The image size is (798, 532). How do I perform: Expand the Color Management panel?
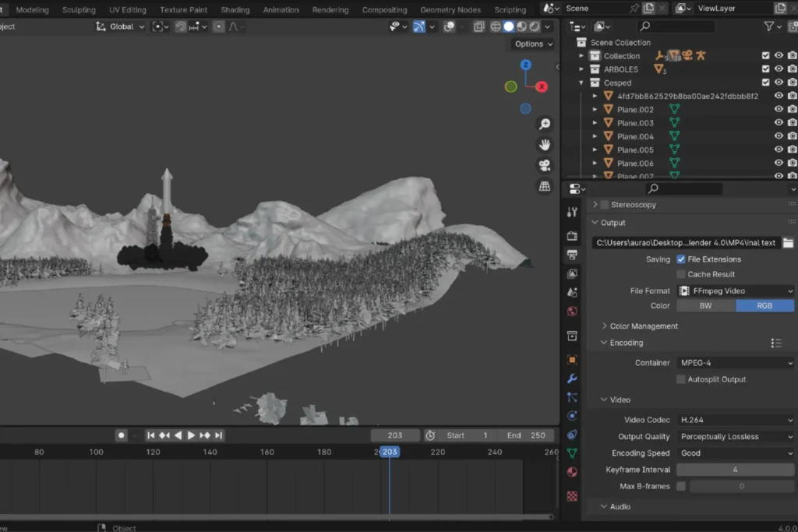(x=643, y=326)
